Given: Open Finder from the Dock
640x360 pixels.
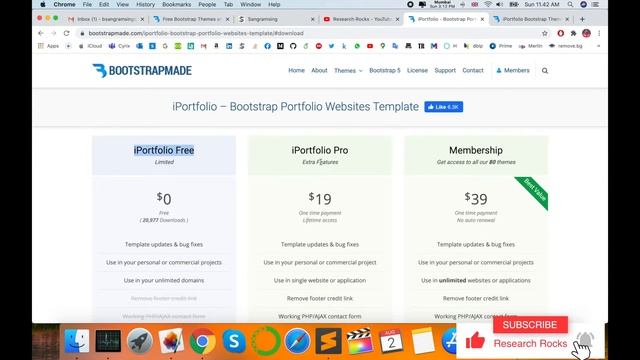Looking at the screenshot, I should click(x=77, y=341).
